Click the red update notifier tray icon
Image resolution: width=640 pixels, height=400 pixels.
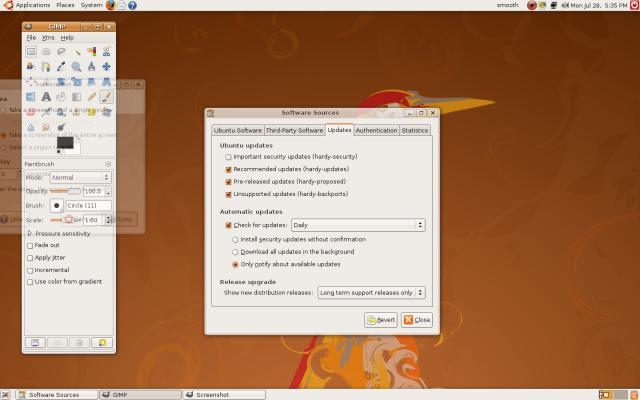(531, 5)
